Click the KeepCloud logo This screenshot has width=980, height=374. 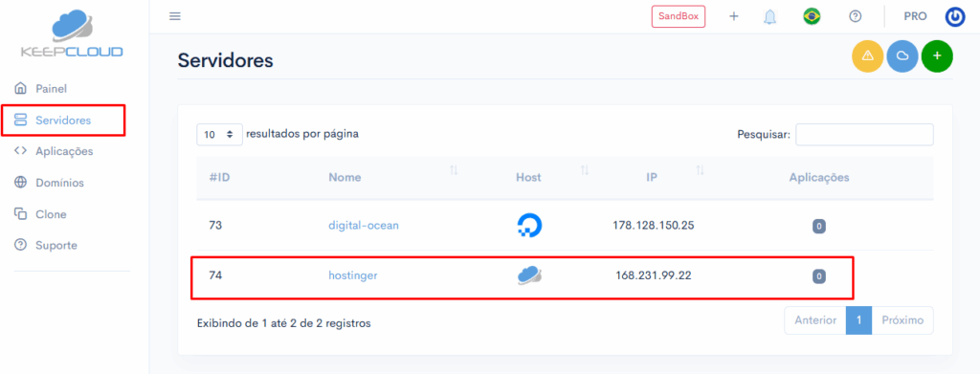click(72, 34)
